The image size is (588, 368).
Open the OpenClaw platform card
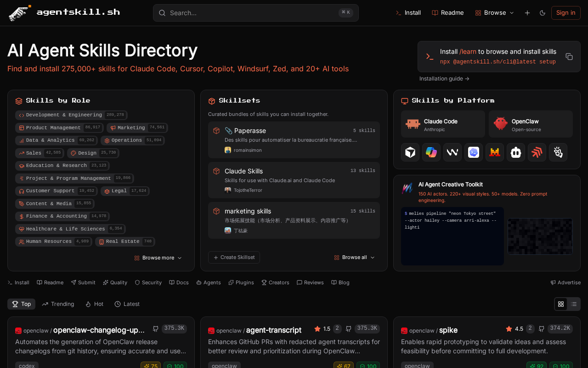coord(531,124)
